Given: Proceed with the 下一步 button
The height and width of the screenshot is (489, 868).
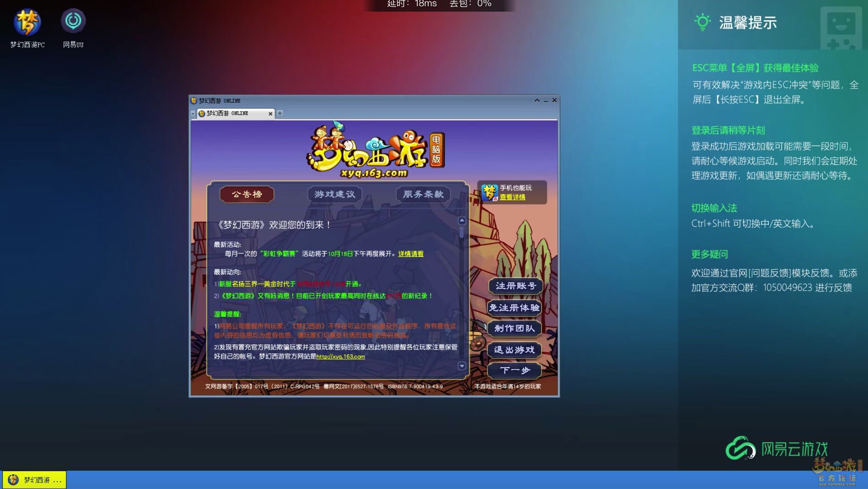Looking at the screenshot, I should coord(515,370).
